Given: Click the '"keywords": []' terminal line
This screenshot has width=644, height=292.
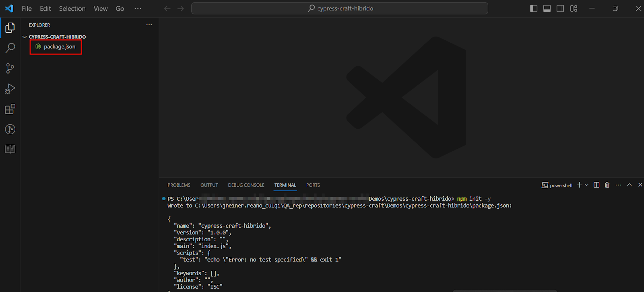Looking at the screenshot, I should tap(197, 273).
